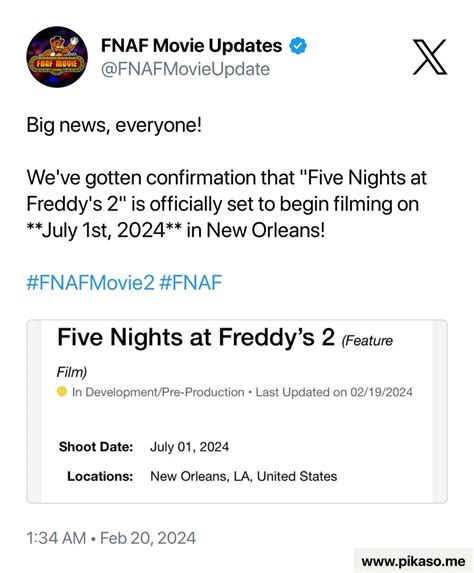
Task: Click the Five Nights at Freddy's 2 title
Action: [x=196, y=337]
